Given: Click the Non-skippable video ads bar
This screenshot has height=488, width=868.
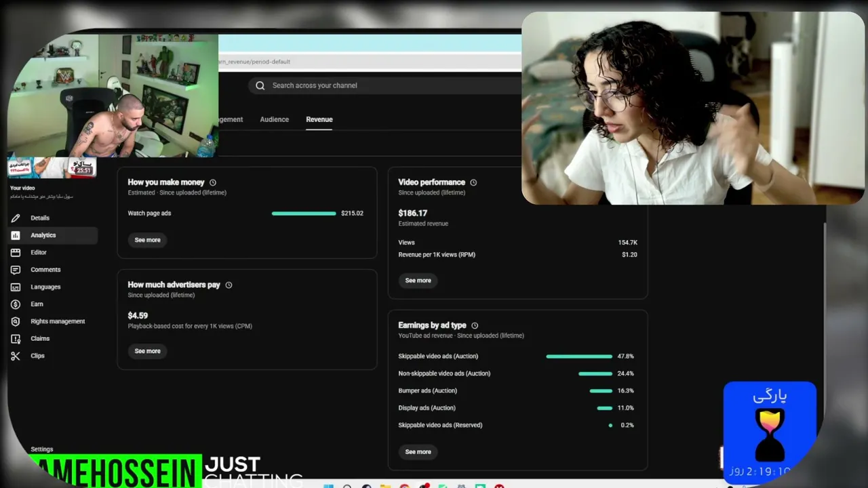Looking at the screenshot, I should coord(595,373).
